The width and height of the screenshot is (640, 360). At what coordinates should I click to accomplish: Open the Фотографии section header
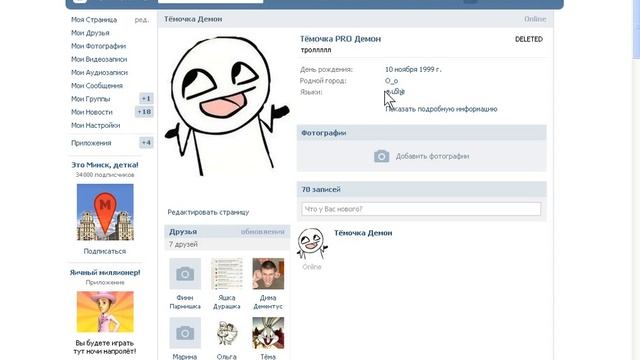(324, 133)
